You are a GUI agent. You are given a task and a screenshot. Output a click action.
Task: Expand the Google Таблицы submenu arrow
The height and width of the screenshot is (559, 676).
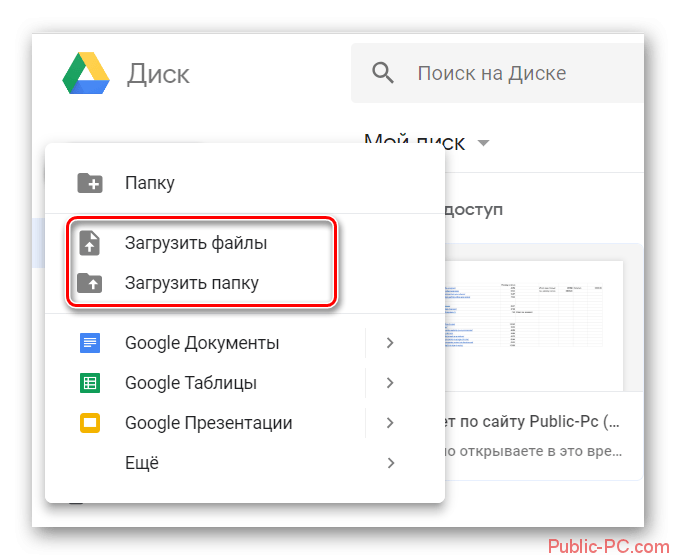390,383
